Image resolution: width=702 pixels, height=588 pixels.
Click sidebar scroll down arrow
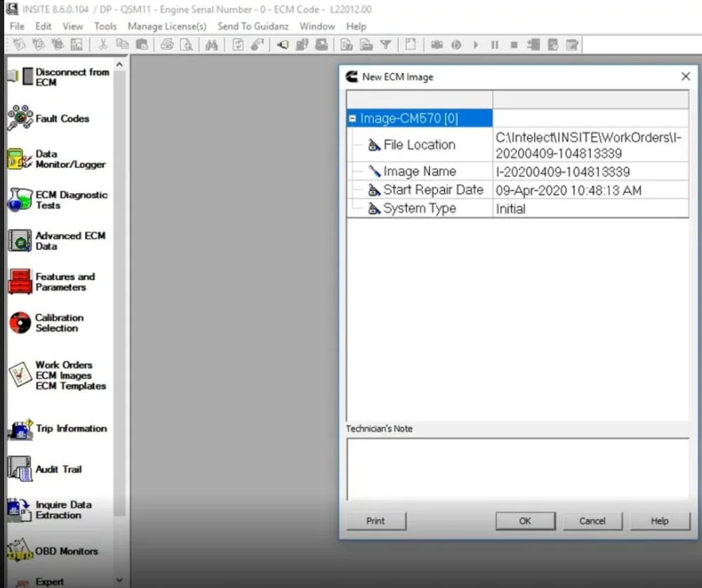point(119,580)
